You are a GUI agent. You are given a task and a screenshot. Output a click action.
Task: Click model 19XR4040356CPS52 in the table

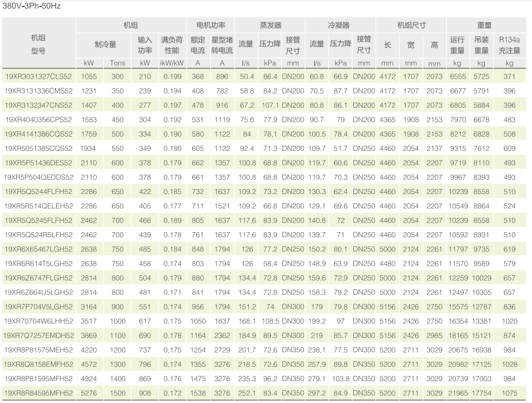(x=39, y=119)
